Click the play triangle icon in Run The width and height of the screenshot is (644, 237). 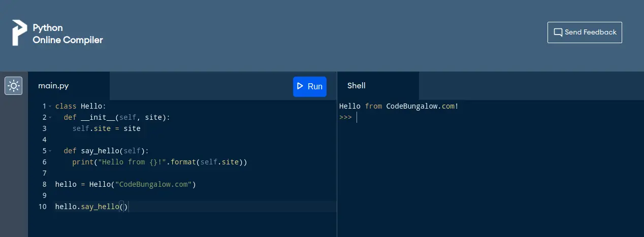tap(300, 86)
